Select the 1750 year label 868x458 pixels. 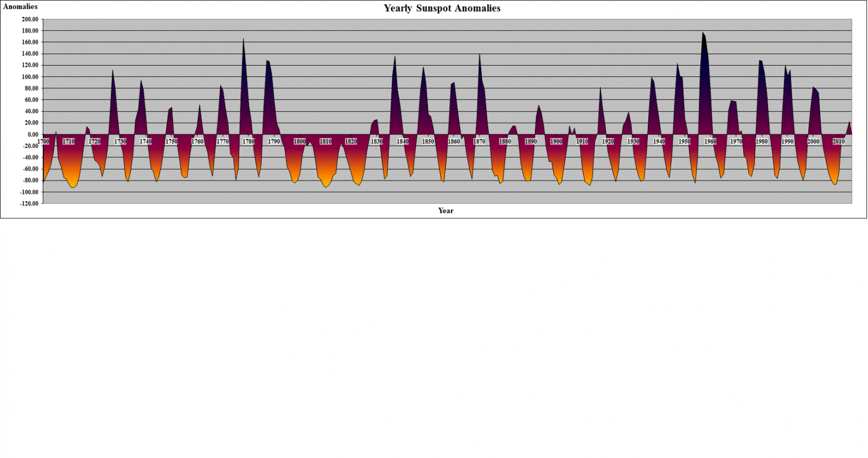point(171,141)
